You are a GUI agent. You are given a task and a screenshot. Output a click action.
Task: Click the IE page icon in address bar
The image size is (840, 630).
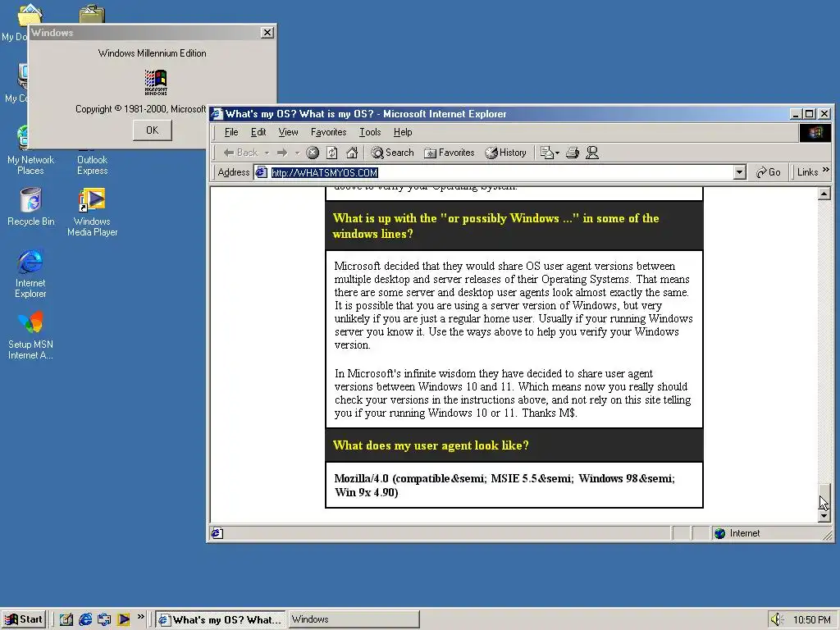[262, 172]
